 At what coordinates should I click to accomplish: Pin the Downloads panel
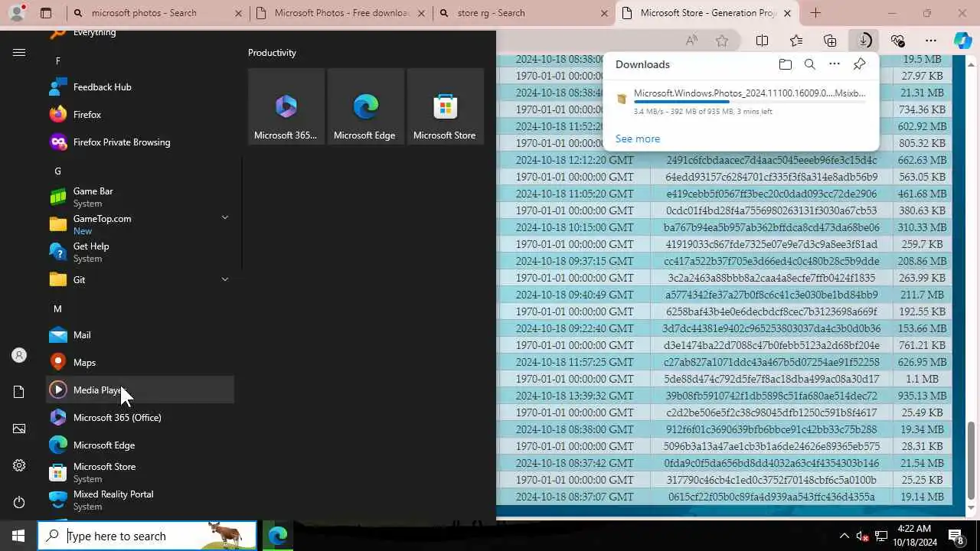[860, 64]
